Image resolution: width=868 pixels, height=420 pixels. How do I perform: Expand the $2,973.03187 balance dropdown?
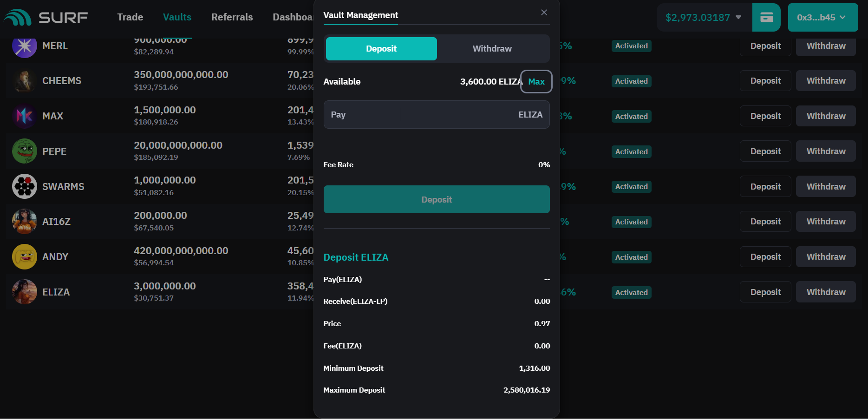(x=704, y=18)
